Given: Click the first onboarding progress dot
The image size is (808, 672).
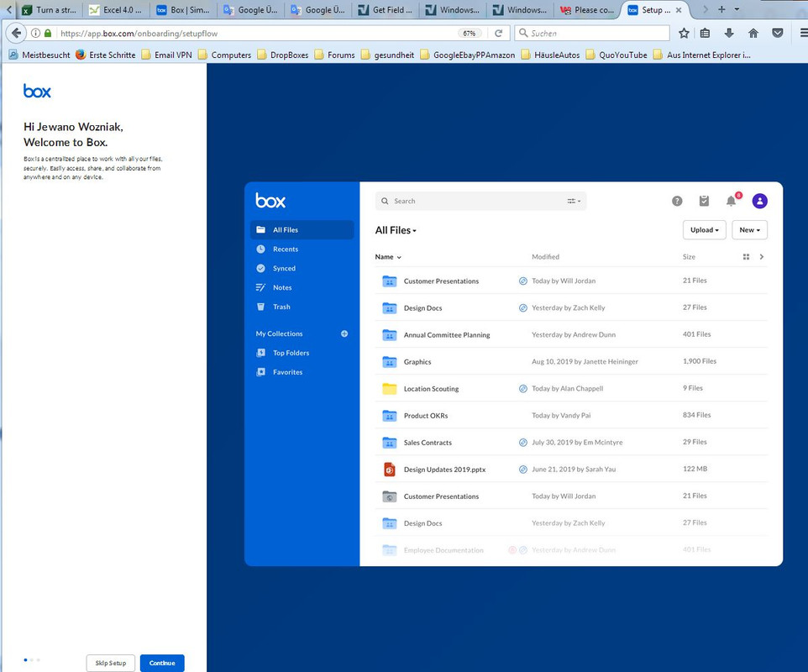Looking at the screenshot, I should click(x=25, y=659).
